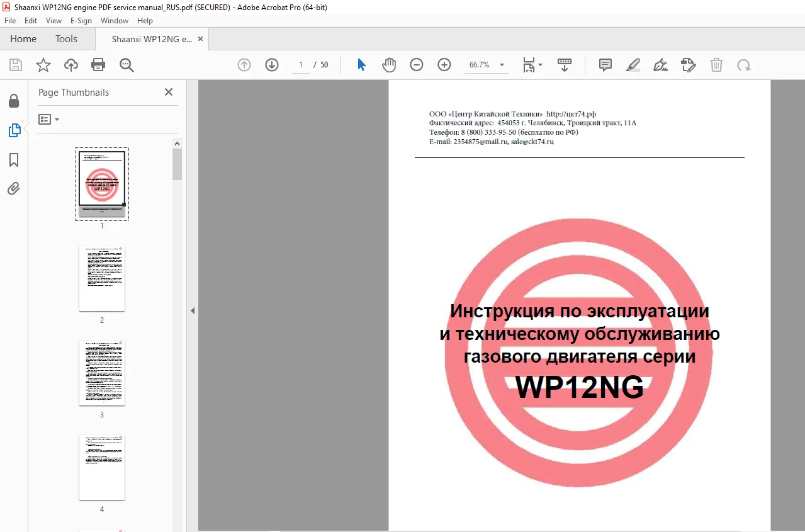Select page 1 thumbnail

coord(102,184)
